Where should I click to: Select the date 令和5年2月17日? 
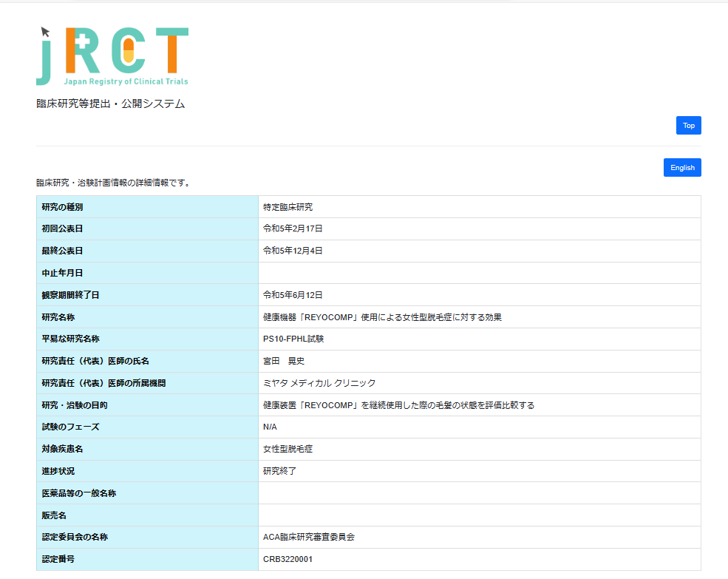pos(293,228)
